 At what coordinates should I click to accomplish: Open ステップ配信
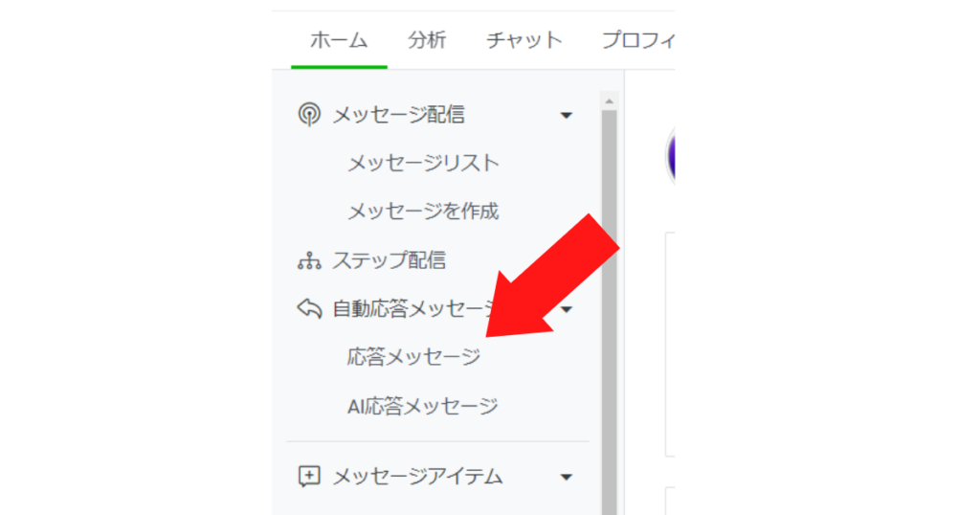pyautogui.click(x=389, y=260)
